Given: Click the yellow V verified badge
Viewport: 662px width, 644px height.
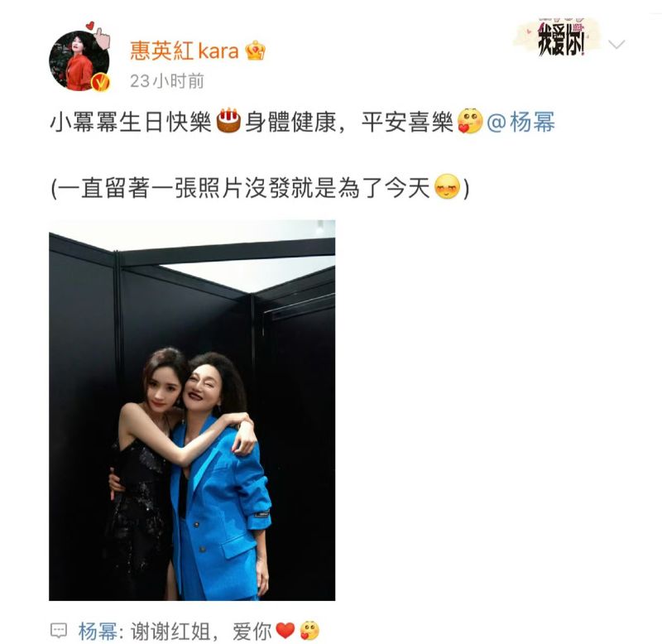Looking at the screenshot, I should tap(101, 82).
